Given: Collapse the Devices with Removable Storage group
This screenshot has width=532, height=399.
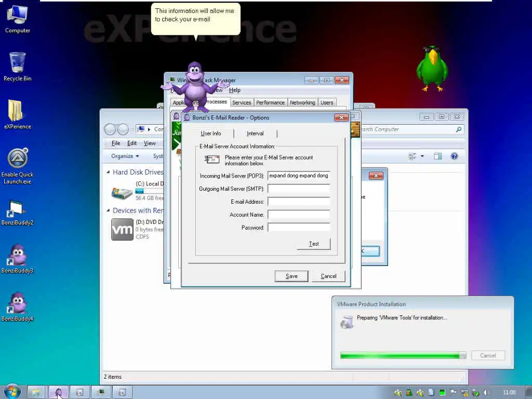Looking at the screenshot, I should point(108,210).
